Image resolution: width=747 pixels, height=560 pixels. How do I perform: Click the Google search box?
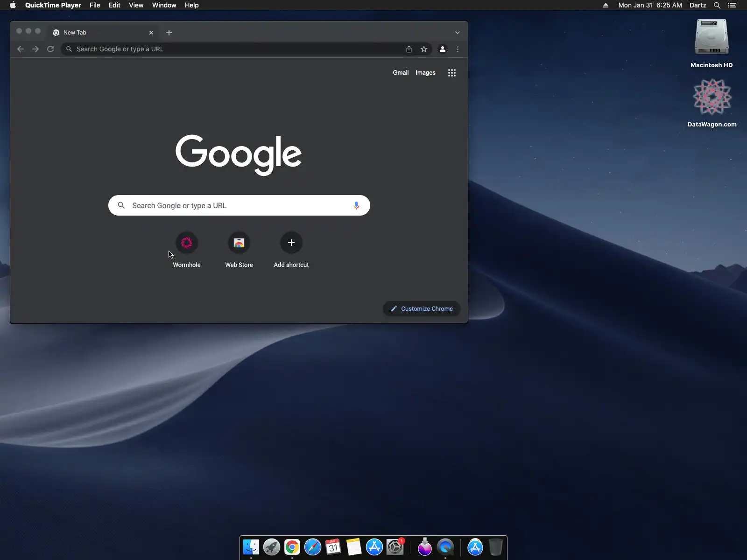coord(239,205)
